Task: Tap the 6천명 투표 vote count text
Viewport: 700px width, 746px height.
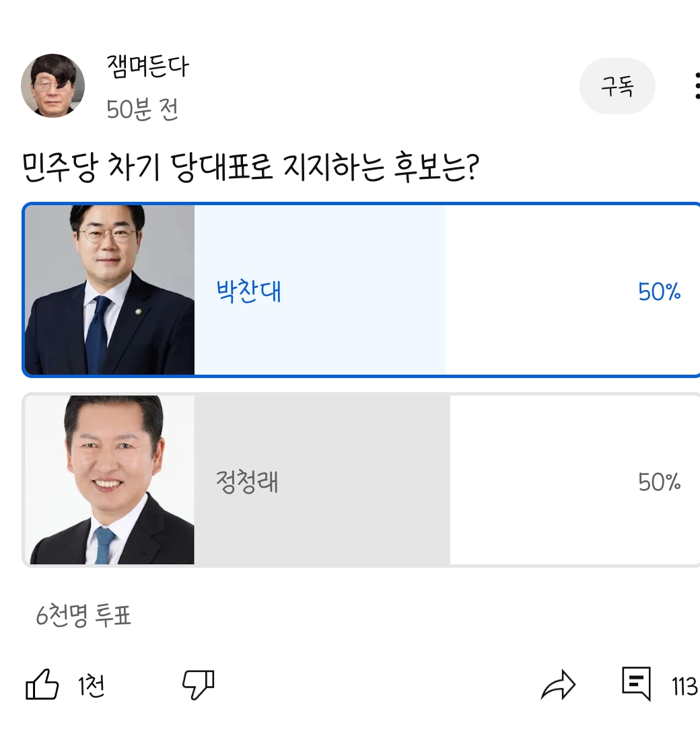Action: pos(83,616)
